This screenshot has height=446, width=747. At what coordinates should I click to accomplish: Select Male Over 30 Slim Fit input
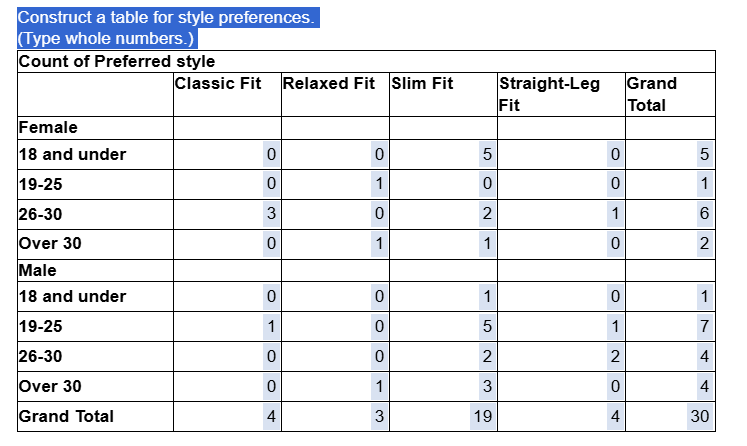[x=487, y=387]
